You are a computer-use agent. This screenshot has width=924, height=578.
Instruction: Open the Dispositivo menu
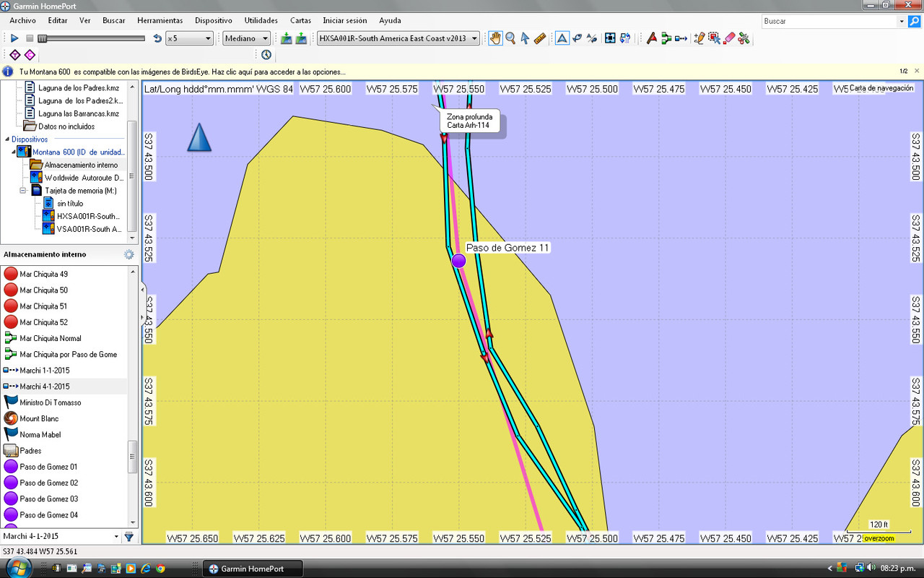tap(214, 20)
